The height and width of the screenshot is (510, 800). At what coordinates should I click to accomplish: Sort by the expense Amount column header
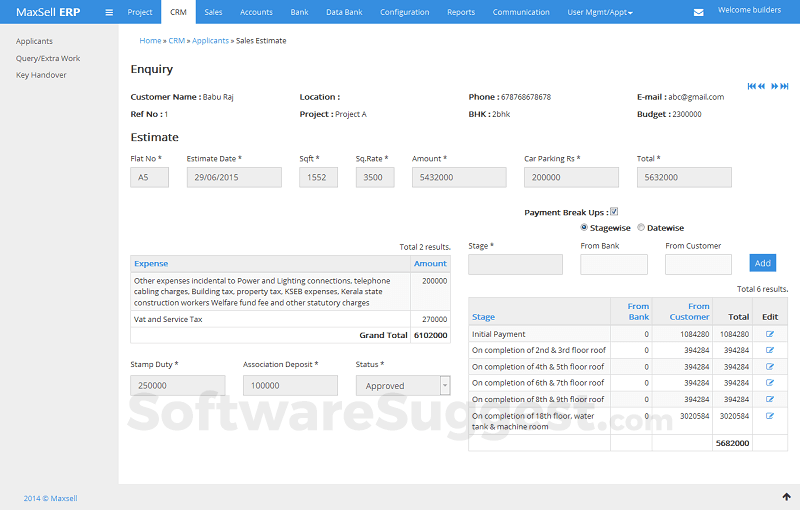(430, 264)
